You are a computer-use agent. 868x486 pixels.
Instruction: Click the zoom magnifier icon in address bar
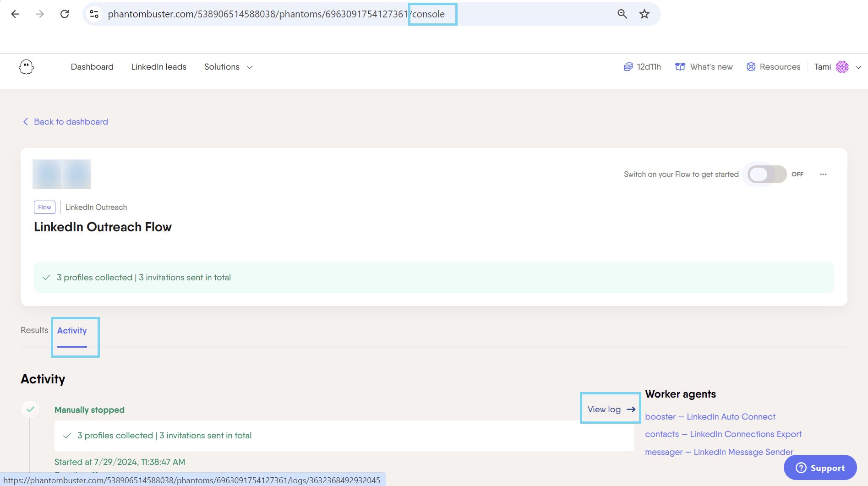[622, 14]
